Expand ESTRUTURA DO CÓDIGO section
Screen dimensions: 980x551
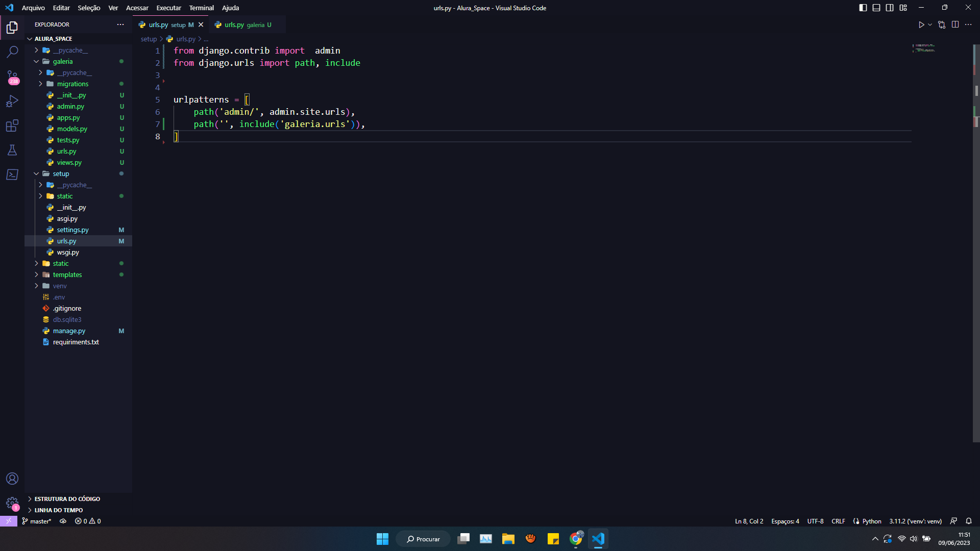[x=67, y=499]
